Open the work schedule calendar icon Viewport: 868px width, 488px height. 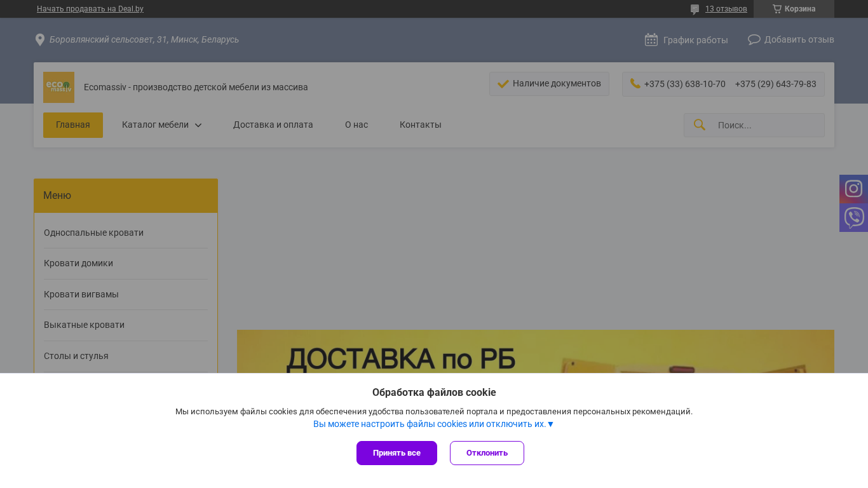(651, 40)
